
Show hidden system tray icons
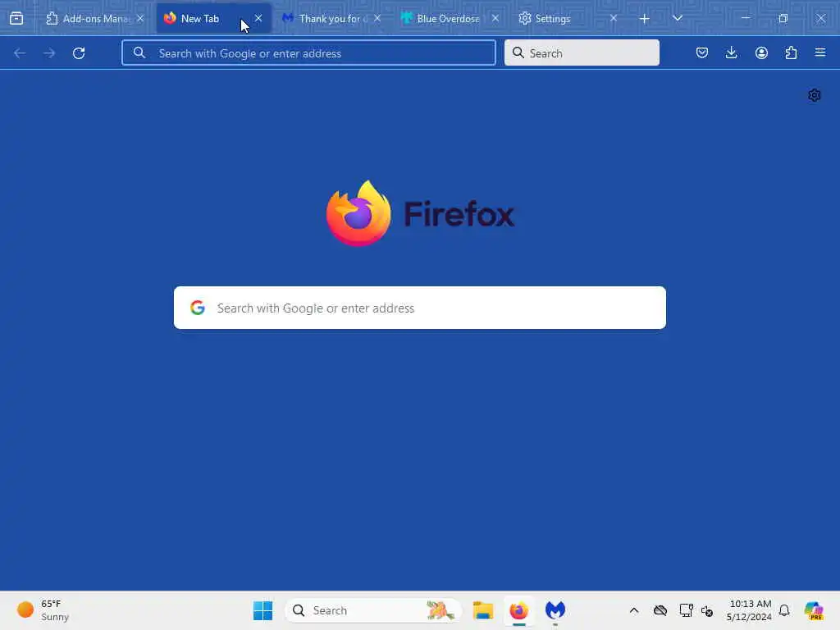pos(634,610)
